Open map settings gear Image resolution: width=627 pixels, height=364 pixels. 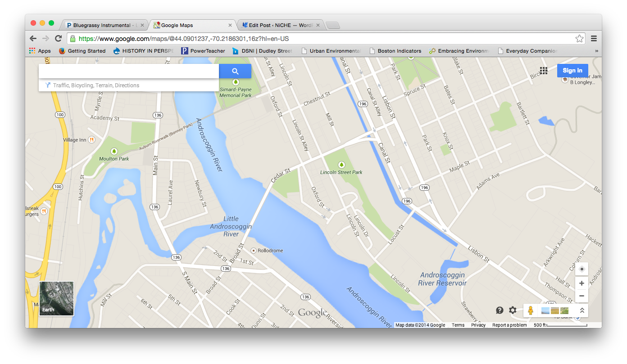click(x=513, y=310)
